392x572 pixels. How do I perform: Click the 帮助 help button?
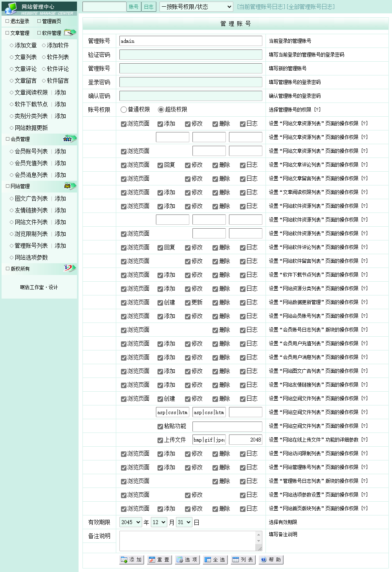[271, 559]
